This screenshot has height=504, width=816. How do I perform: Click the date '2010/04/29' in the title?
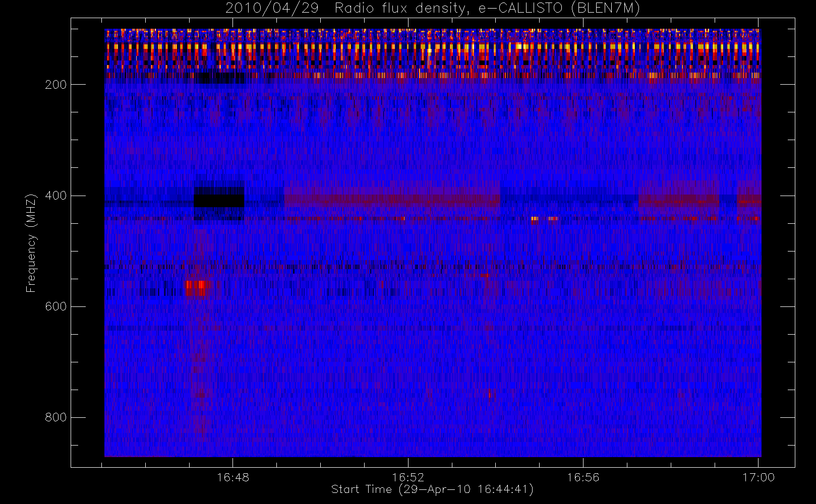272,9
